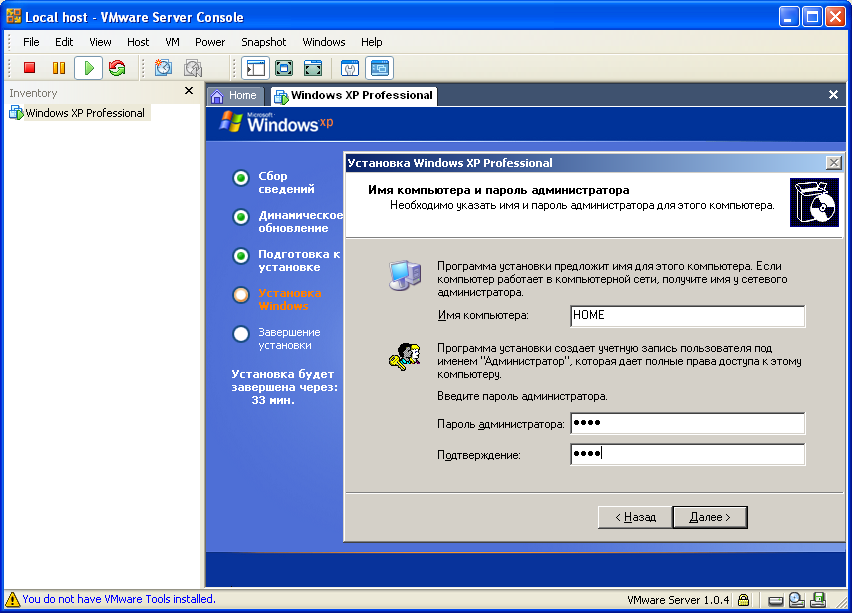Close the Установка Windows XP Professional dialog
This screenshot has width=852, height=613.
click(834, 162)
